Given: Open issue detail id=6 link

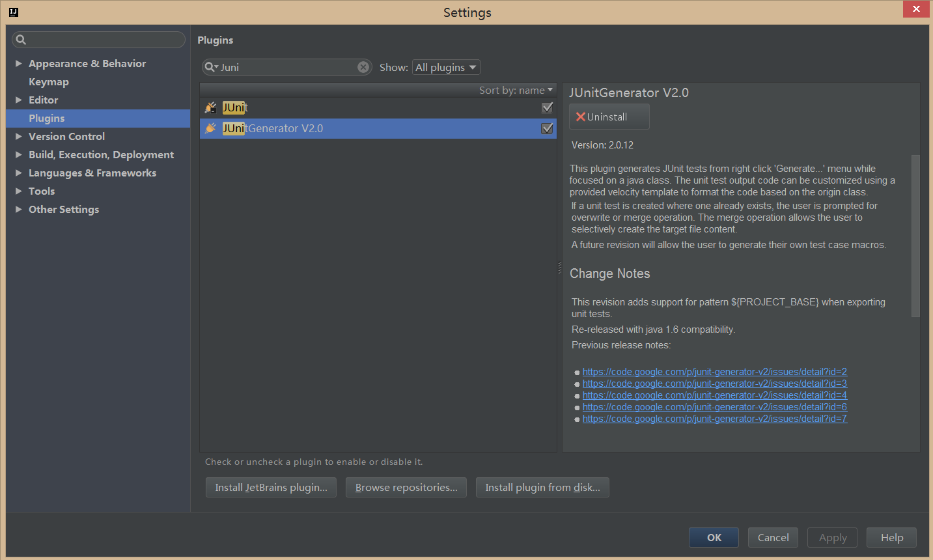Looking at the screenshot, I should tap(714, 407).
